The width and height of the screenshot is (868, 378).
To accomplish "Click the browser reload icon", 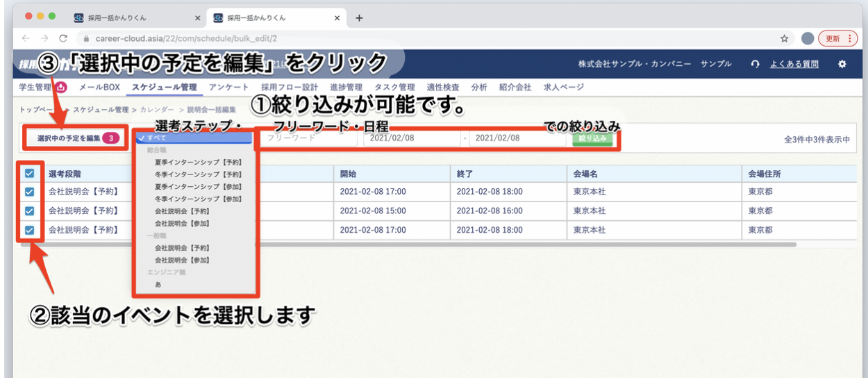I will pyautogui.click(x=63, y=38).
